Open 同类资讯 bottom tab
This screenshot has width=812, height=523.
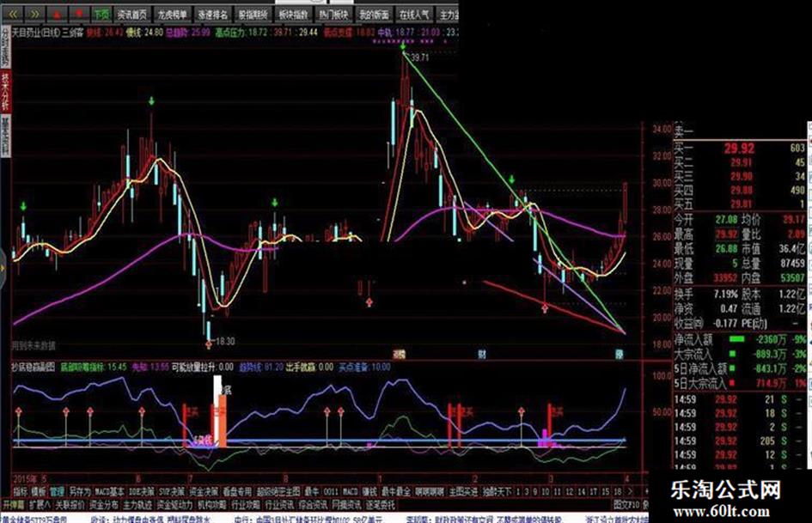(347, 504)
